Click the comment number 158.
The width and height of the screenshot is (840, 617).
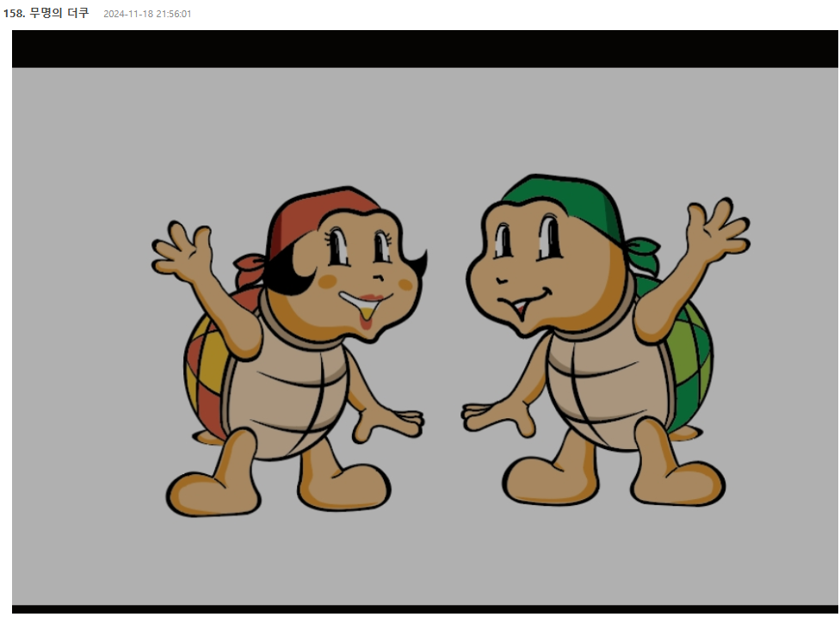[14, 13]
